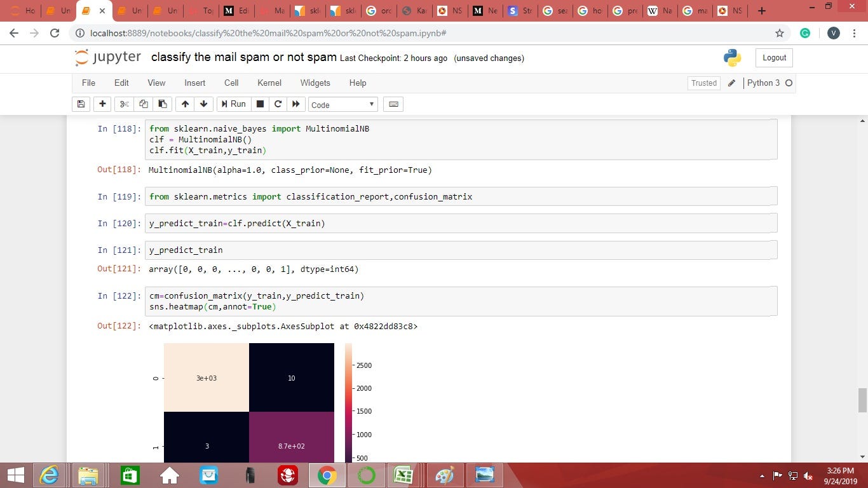Interrupt the kernel with the stop icon

(259, 104)
